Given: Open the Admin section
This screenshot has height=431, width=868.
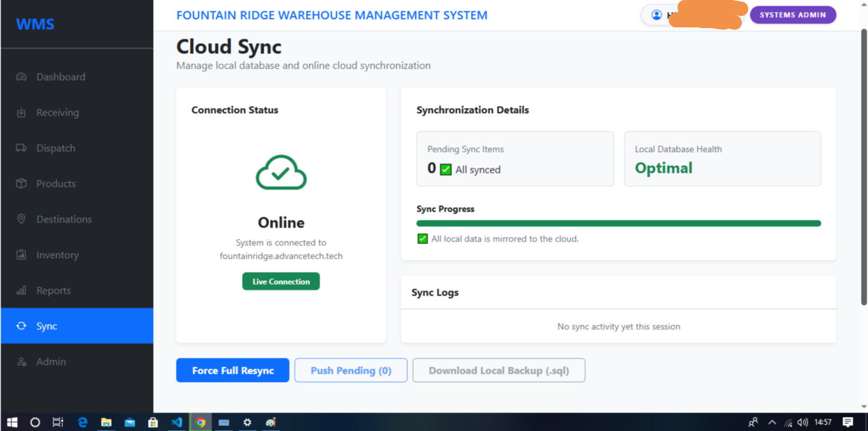Looking at the screenshot, I should [x=77, y=362].
